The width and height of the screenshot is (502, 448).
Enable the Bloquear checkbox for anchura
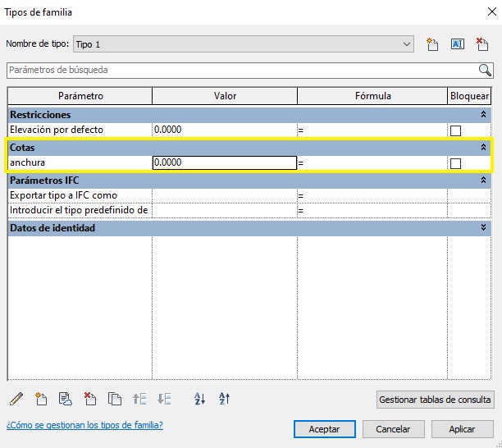tap(456, 163)
